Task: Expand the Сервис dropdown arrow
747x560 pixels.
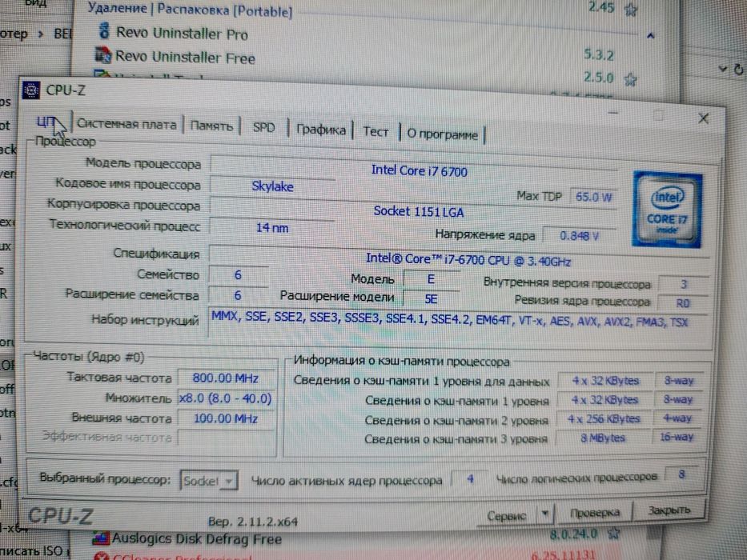Action: pyautogui.click(x=545, y=514)
